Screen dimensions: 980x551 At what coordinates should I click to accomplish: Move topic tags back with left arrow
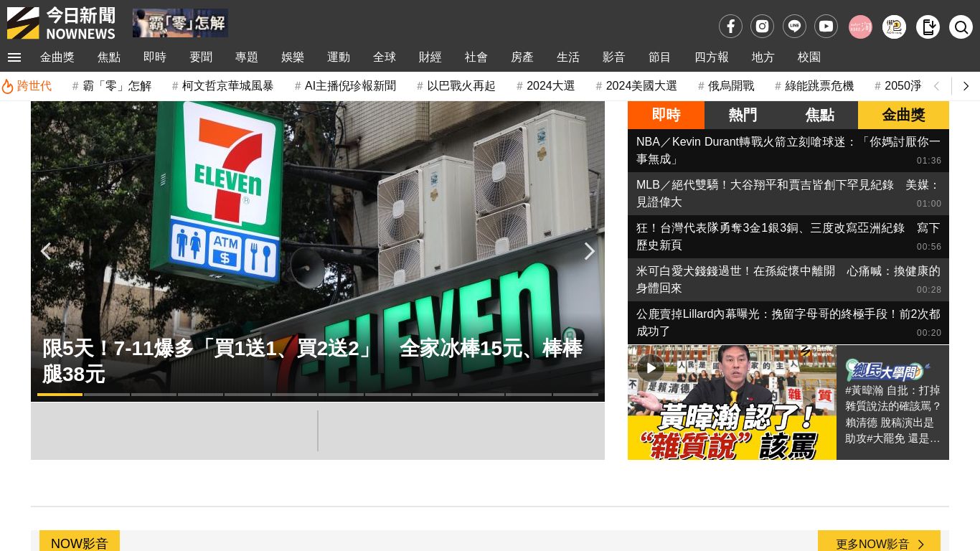coord(936,86)
